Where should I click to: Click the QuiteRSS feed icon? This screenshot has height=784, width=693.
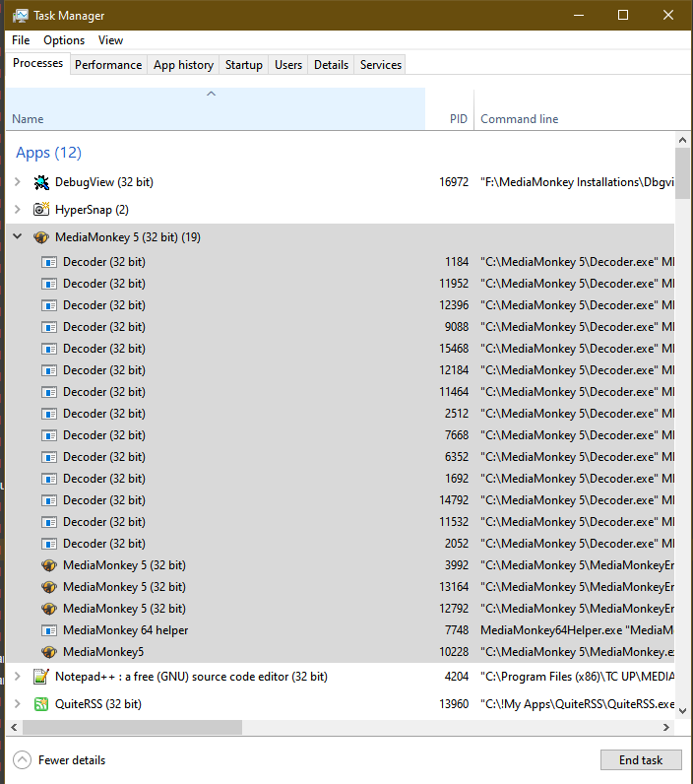click(x=41, y=704)
